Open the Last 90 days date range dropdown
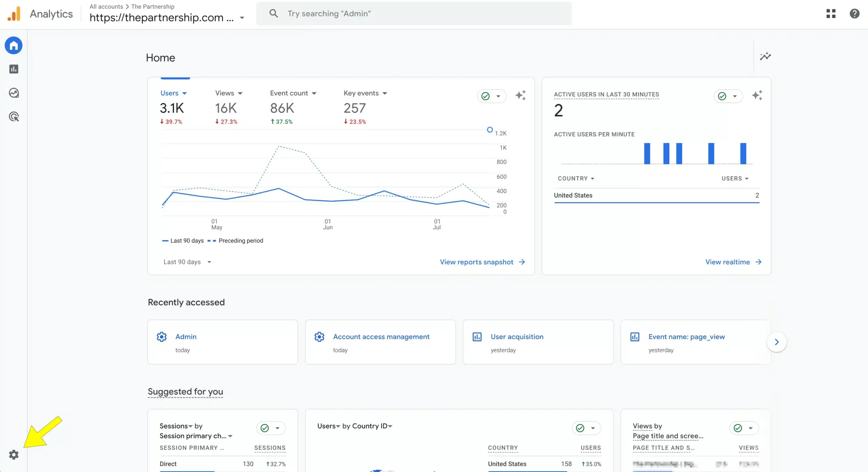The image size is (868, 472). pyautogui.click(x=188, y=262)
